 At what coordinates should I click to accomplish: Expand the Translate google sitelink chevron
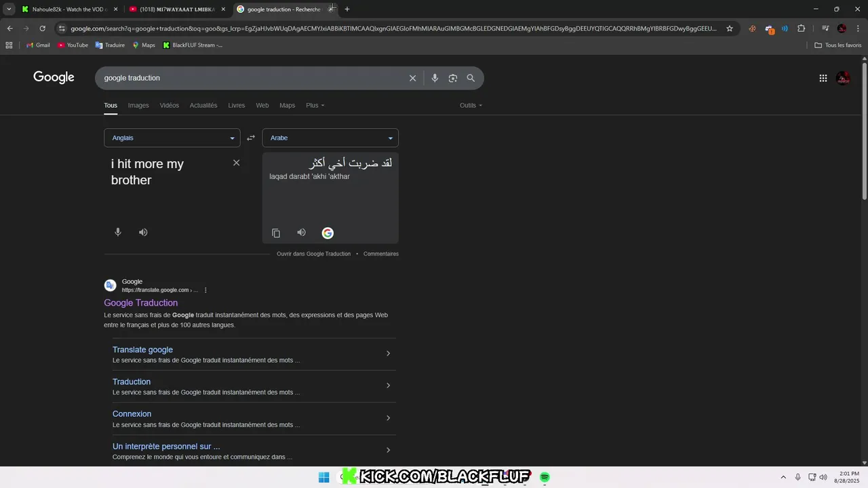tap(388, 353)
